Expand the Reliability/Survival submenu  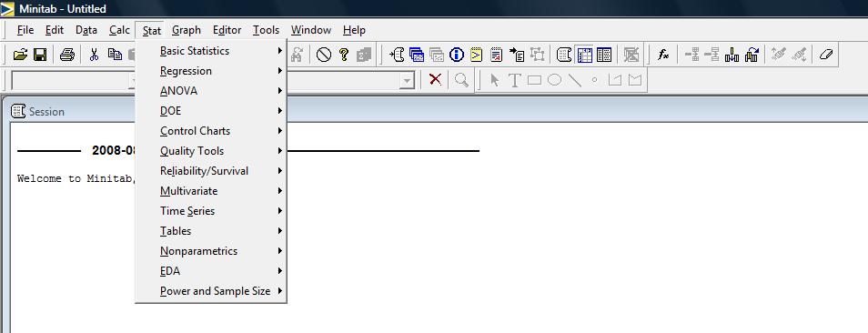click(x=211, y=171)
